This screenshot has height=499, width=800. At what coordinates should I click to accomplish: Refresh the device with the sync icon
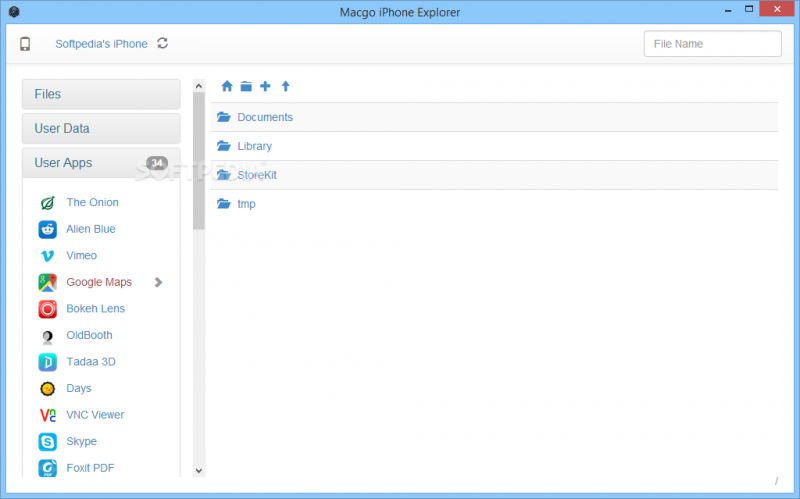click(x=163, y=43)
